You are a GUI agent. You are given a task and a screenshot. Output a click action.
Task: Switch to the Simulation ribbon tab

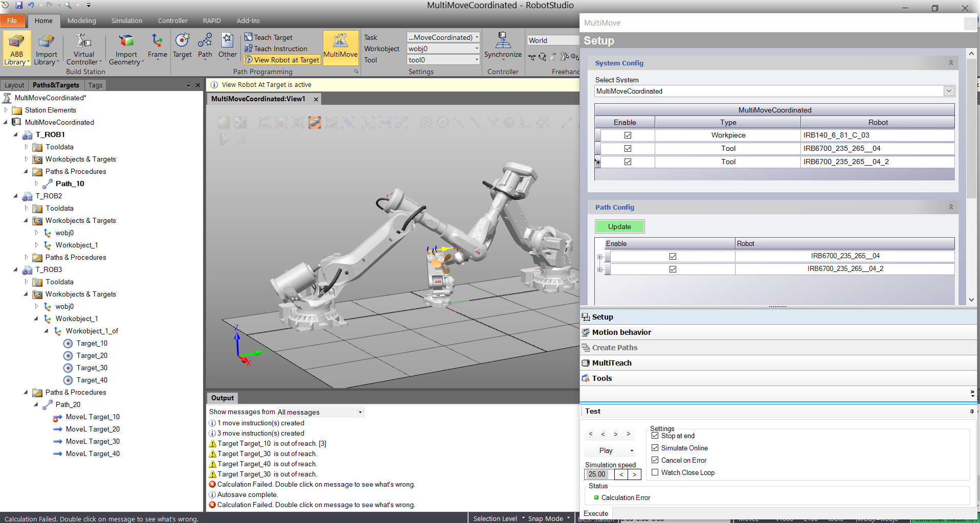click(126, 21)
